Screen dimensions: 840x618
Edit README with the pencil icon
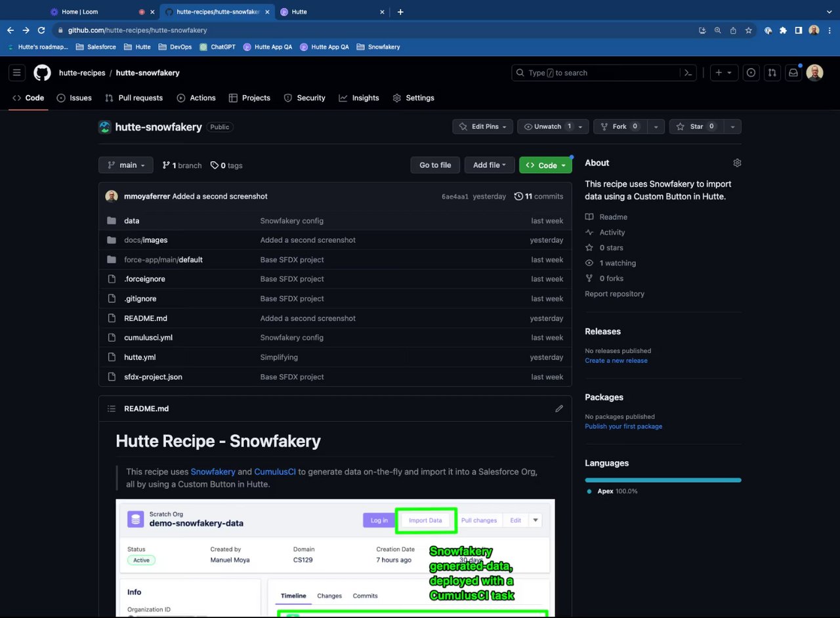pos(559,409)
